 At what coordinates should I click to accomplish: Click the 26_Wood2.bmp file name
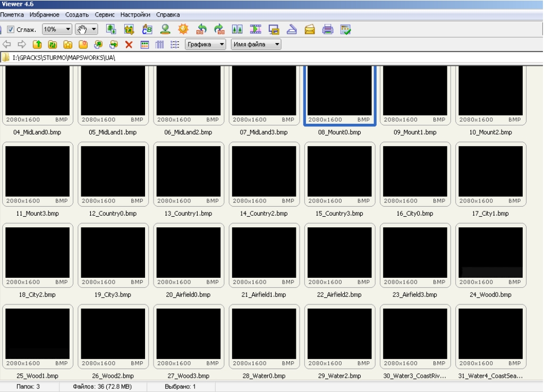tap(113, 376)
